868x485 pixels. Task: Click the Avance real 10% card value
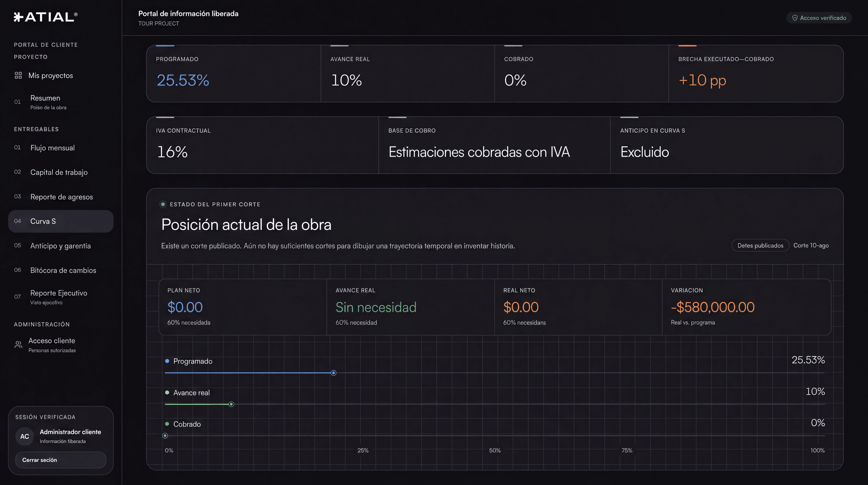click(x=346, y=80)
